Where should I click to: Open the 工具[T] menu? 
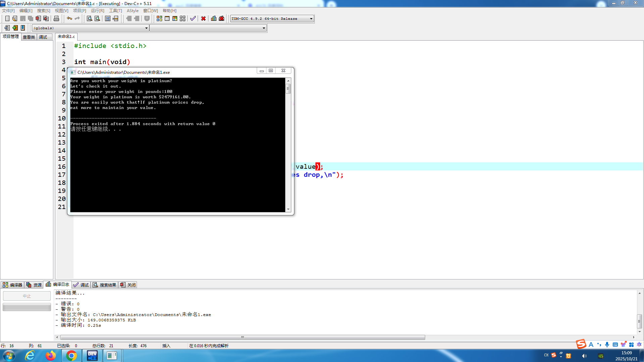[115, 11]
